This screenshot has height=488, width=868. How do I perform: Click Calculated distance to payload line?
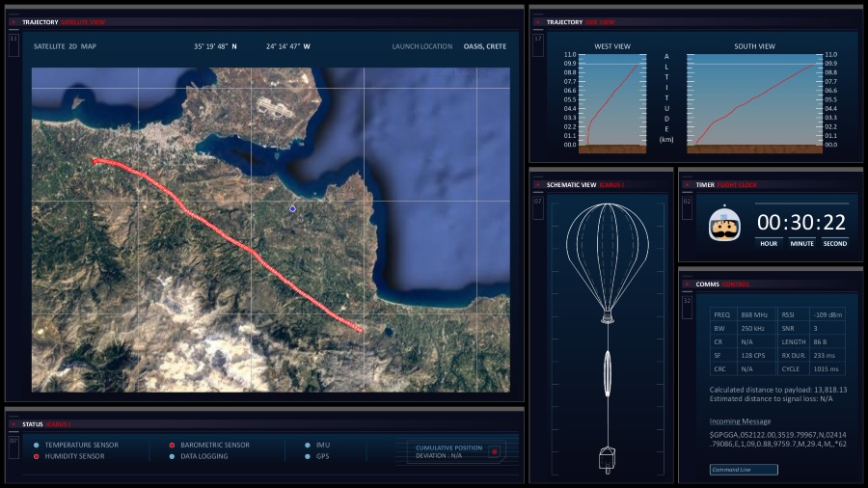pos(778,390)
